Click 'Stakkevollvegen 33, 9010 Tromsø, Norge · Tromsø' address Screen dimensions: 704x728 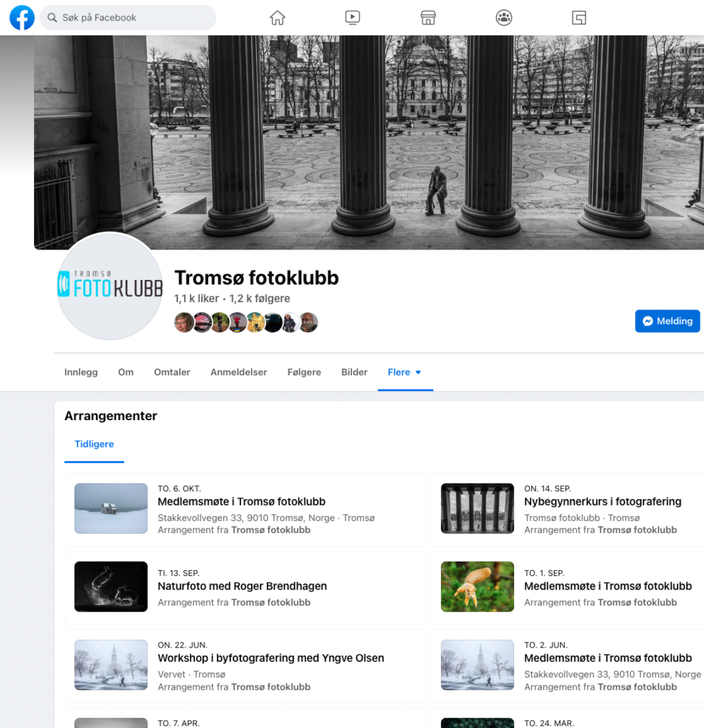(x=266, y=518)
